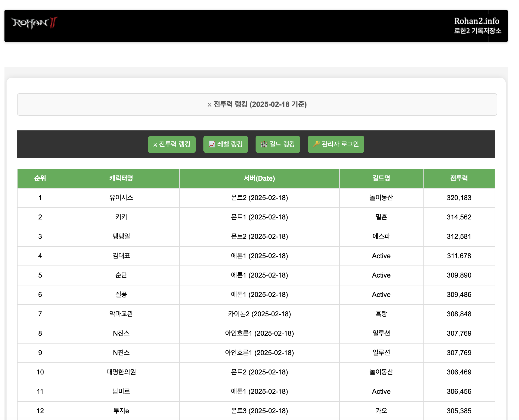This screenshot has height=420, width=519.
Task: Click the crossed swords icon in title
Action: tap(209, 105)
